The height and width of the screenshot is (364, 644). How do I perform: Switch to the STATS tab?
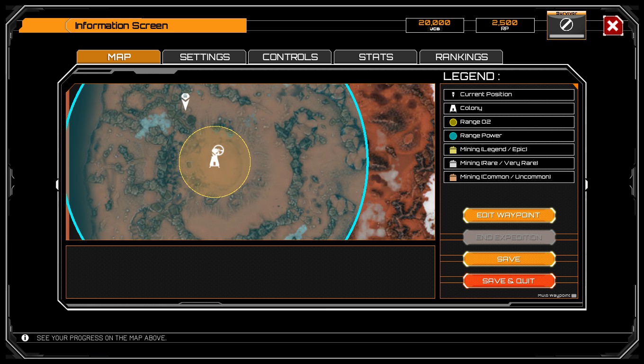click(375, 56)
